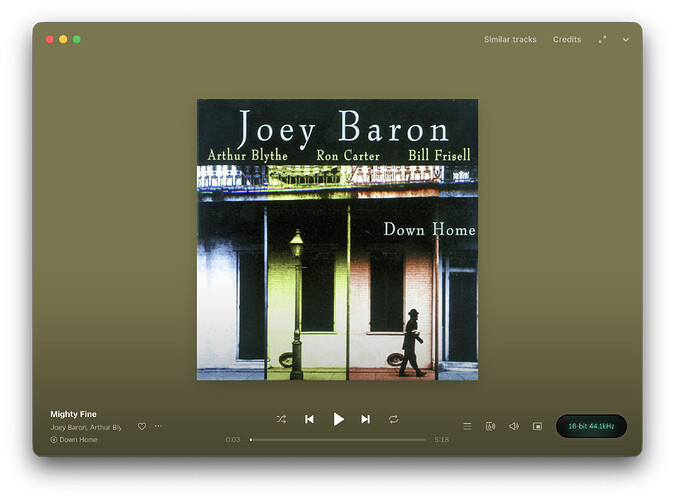Click the elapsed time 0:03
Screen dimensions: 675x500
pos(233,440)
